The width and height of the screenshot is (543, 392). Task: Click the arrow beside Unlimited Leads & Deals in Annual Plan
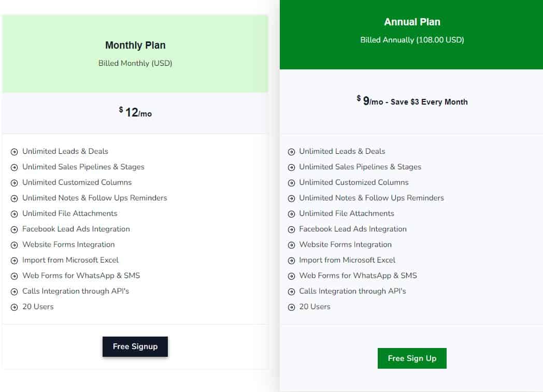(x=291, y=152)
